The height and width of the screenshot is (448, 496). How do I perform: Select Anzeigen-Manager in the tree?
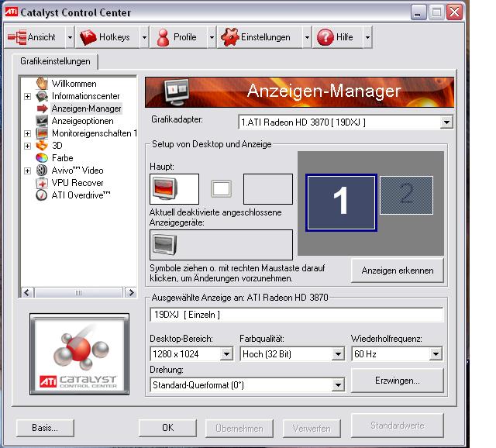[86, 109]
